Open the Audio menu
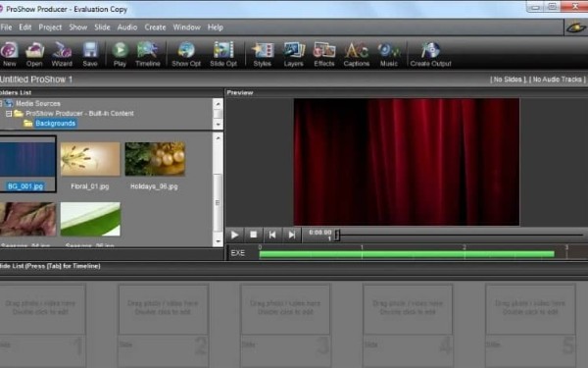This screenshot has width=588, height=368. (x=127, y=27)
